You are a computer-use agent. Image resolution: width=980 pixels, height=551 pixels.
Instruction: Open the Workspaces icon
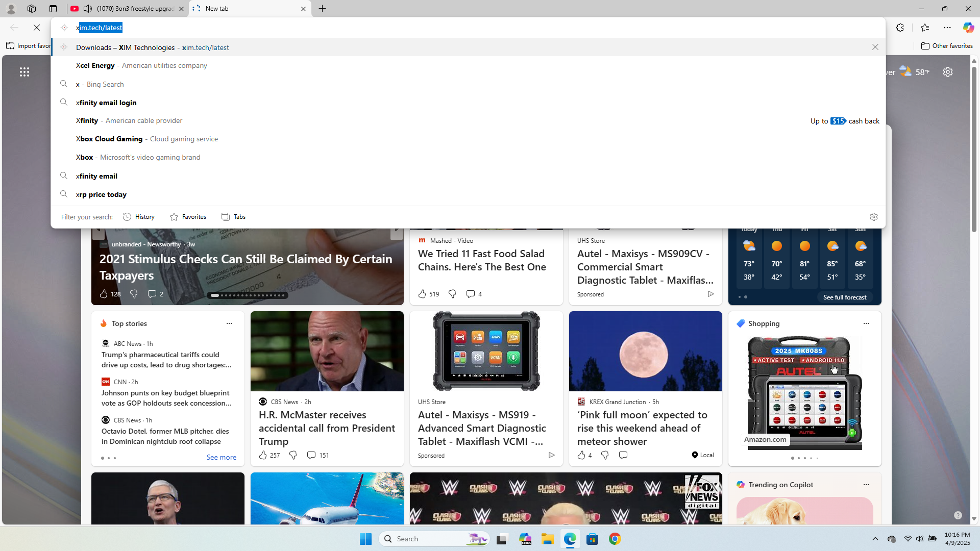pos(32,9)
